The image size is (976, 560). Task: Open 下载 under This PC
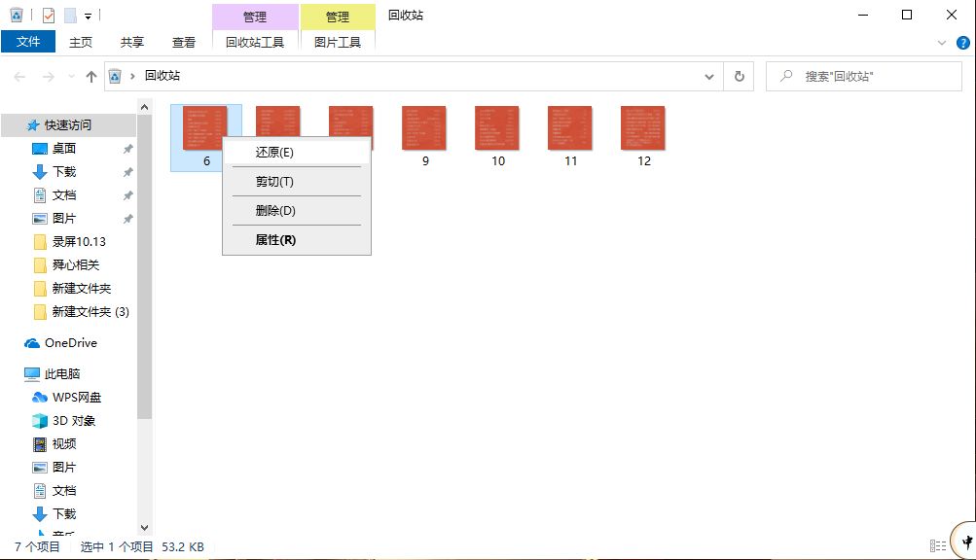click(x=64, y=514)
